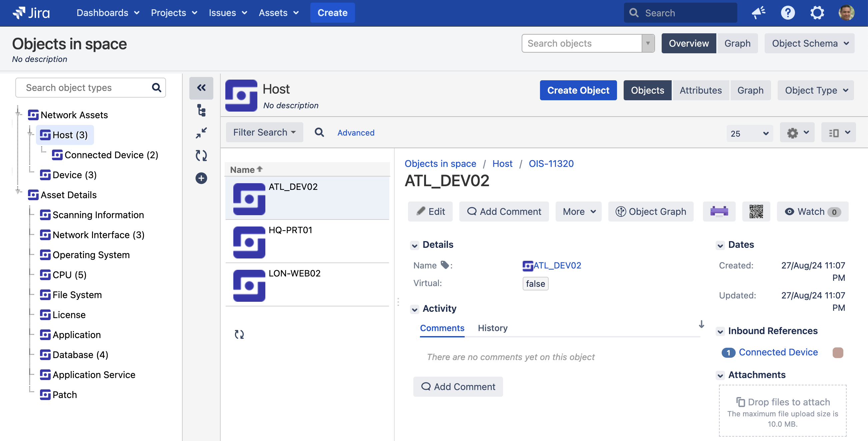
Task: Click the add/plus icon at bottom of sidebar
Action: 201,178
